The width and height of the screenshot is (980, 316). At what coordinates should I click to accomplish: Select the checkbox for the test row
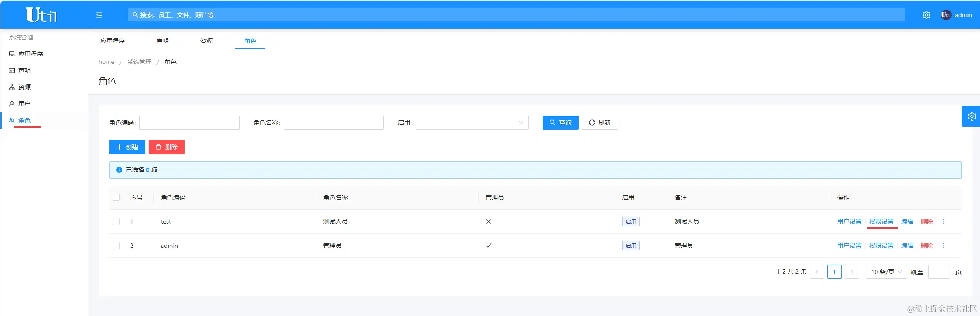(x=116, y=221)
